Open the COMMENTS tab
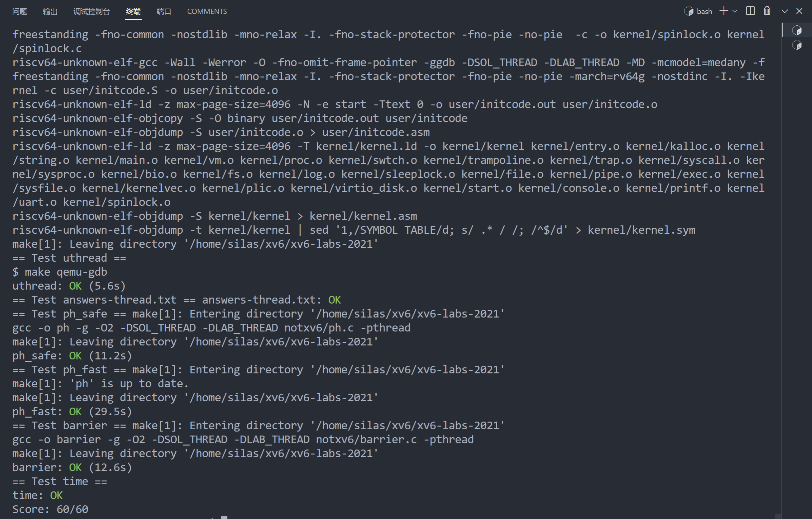This screenshot has height=519, width=812. (207, 11)
